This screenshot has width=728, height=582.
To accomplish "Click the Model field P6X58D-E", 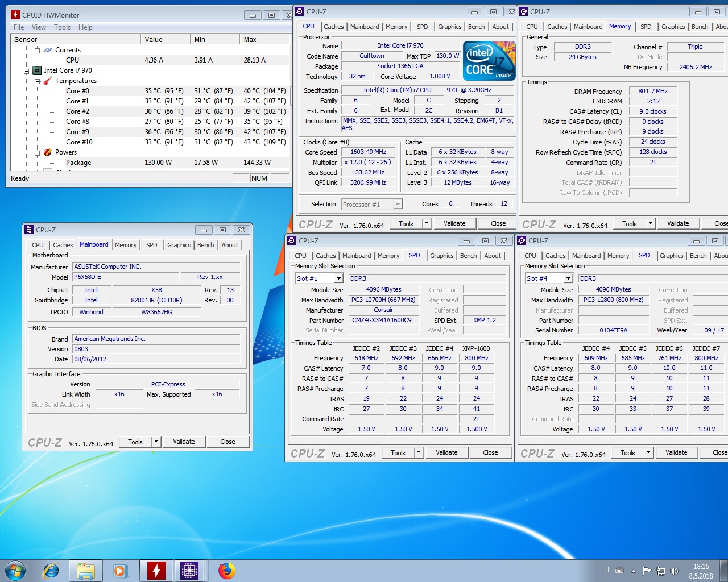I will 126,277.
